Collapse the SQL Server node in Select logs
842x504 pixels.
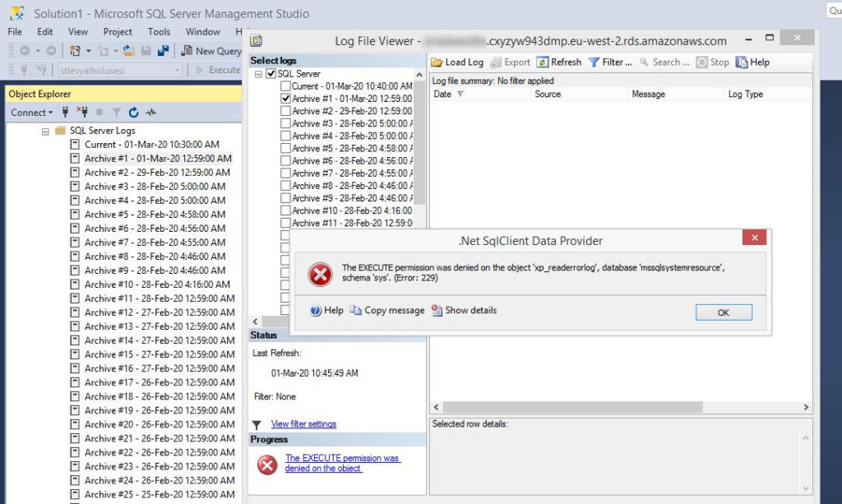pos(258,74)
